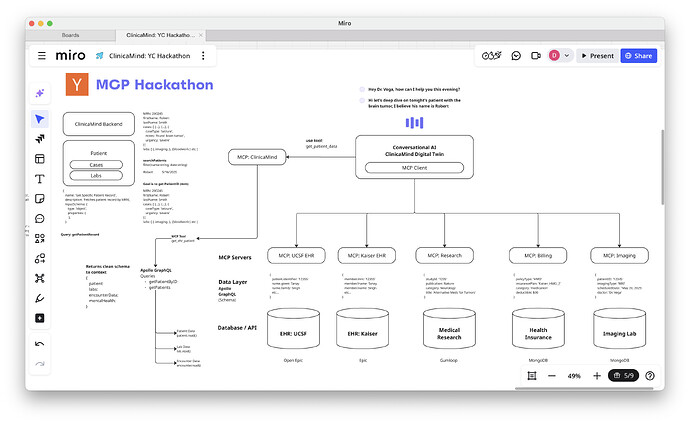690x423 pixels.
Task: Select the Mind map tool
Action: coord(40,278)
